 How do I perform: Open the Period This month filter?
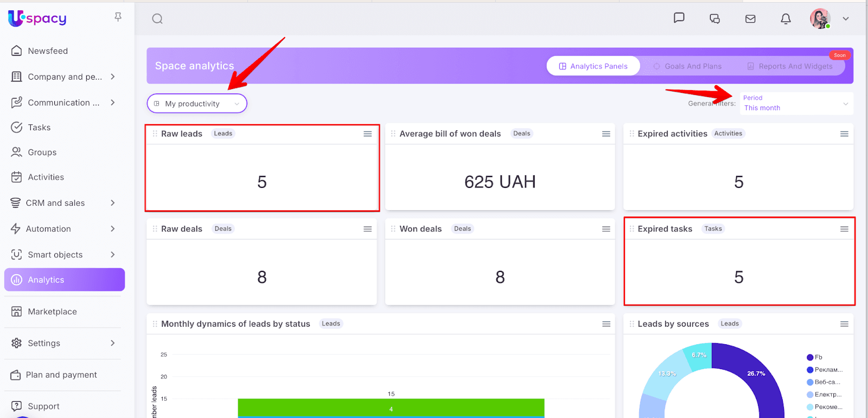(x=795, y=103)
